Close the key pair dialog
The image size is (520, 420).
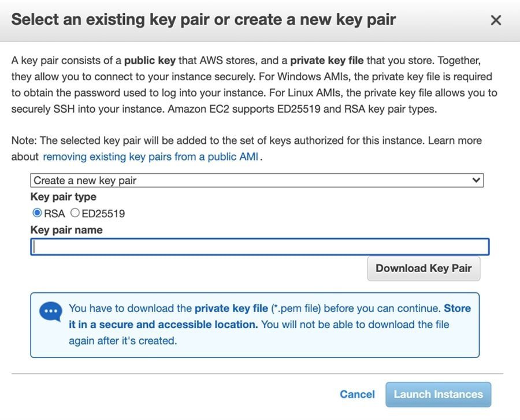pos(496,20)
